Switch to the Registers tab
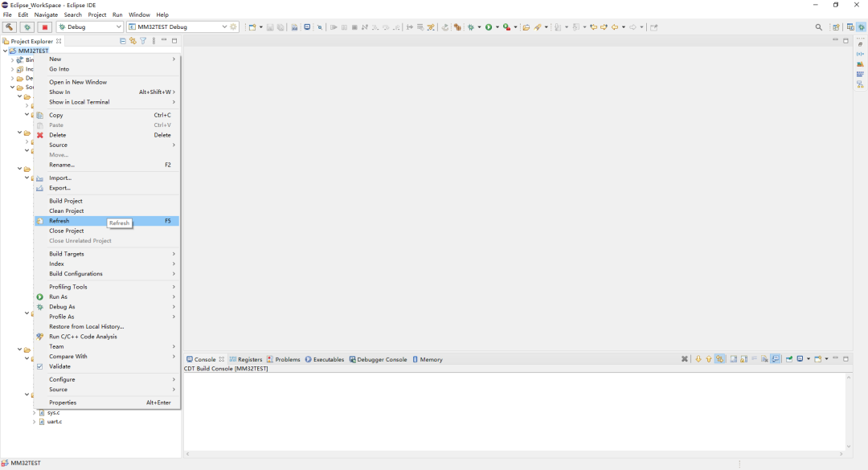The height and width of the screenshot is (470, 868). (246, 359)
